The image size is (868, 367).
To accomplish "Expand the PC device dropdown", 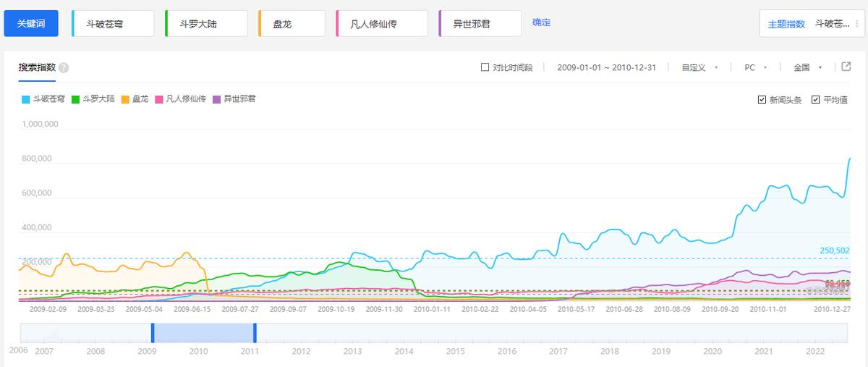I will coord(755,67).
